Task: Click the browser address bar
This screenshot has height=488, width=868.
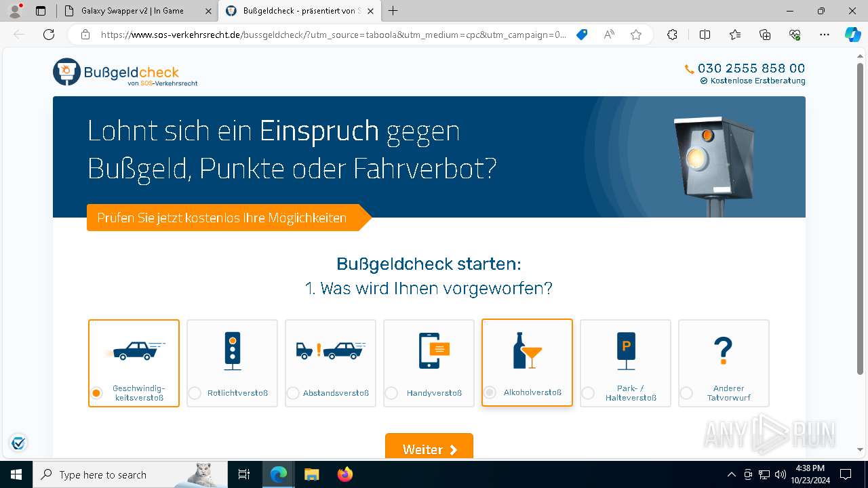Action: pos(332,35)
